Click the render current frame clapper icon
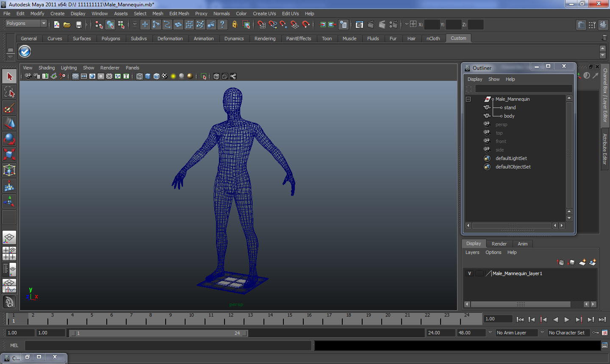The image size is (610, 364). point(371,25)
